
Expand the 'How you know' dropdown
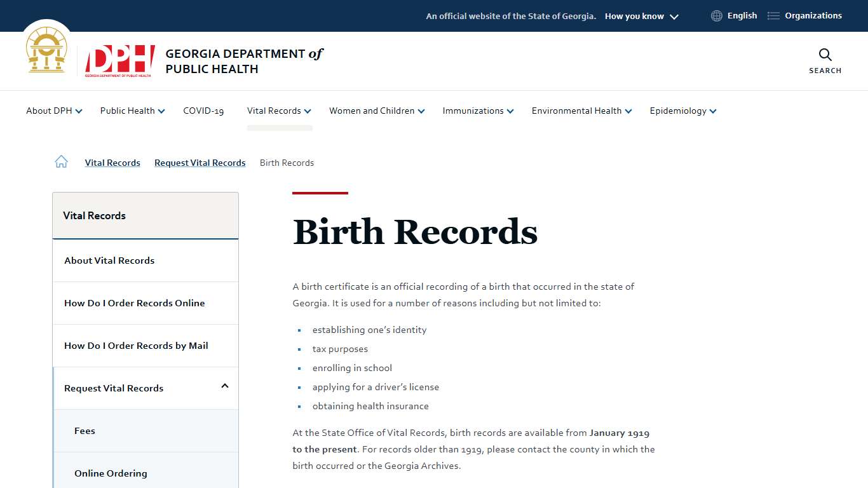coord(641,16)
